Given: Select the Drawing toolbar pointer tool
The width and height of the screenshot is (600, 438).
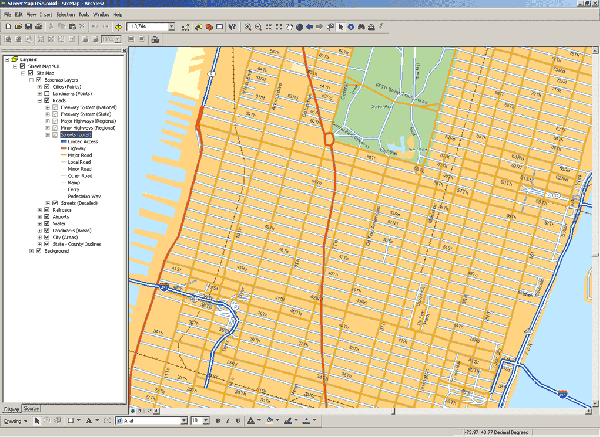Looking at the screenshot, I should [37, 421].
